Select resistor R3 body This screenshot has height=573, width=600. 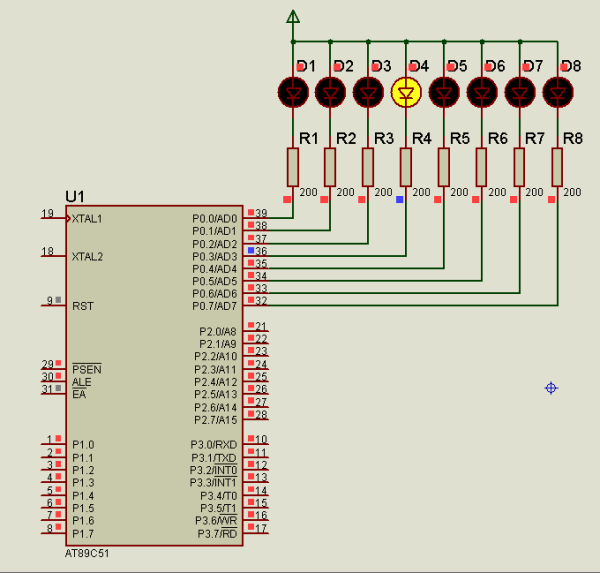368,167
